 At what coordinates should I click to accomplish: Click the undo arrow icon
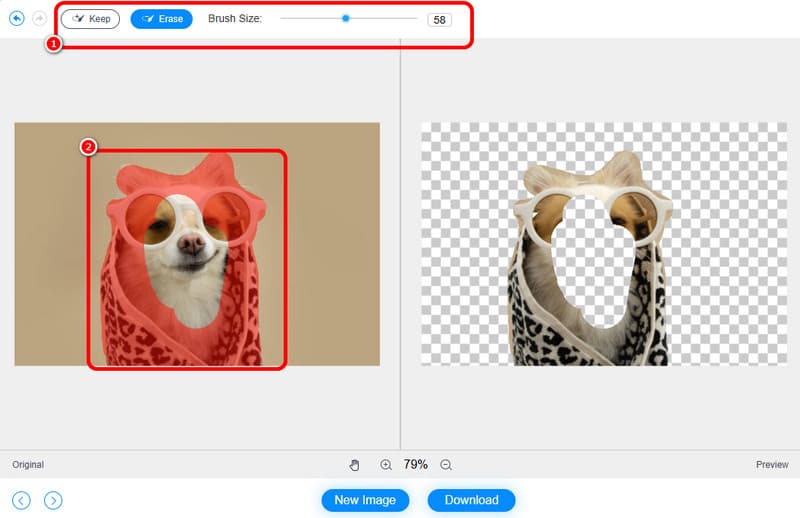17,19
